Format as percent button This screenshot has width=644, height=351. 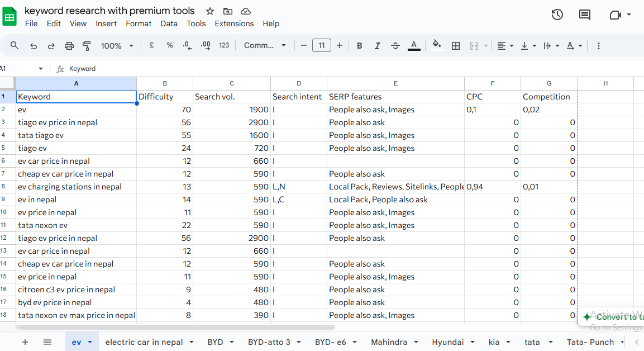click(x=170, y=46)
